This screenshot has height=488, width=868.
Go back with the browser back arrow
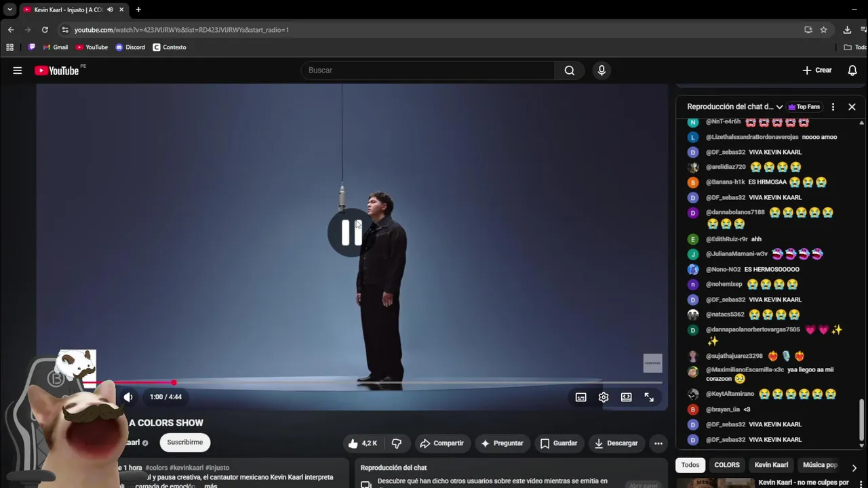(x=11, y=30)
